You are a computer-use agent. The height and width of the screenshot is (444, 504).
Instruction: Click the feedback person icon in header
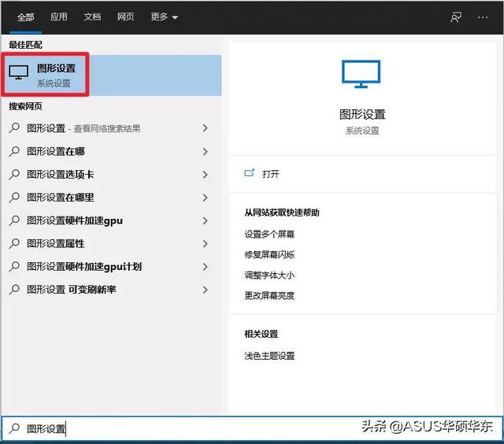[x=456, y=17]
